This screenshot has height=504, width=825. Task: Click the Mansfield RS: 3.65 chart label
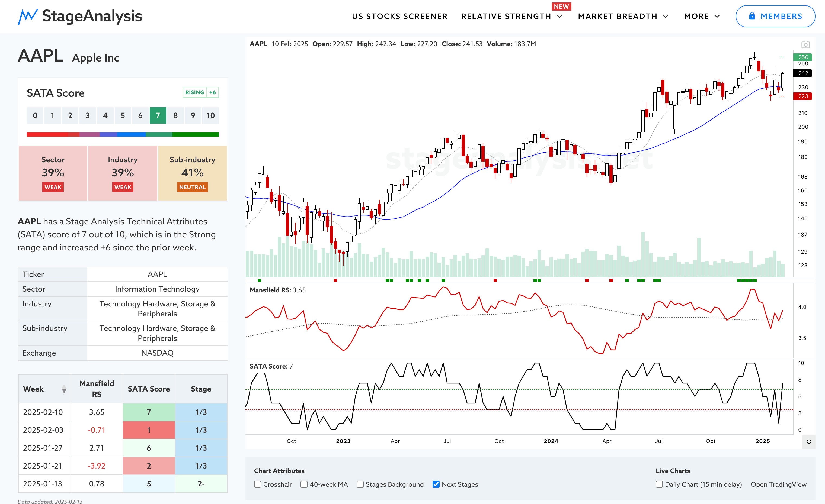277,290
